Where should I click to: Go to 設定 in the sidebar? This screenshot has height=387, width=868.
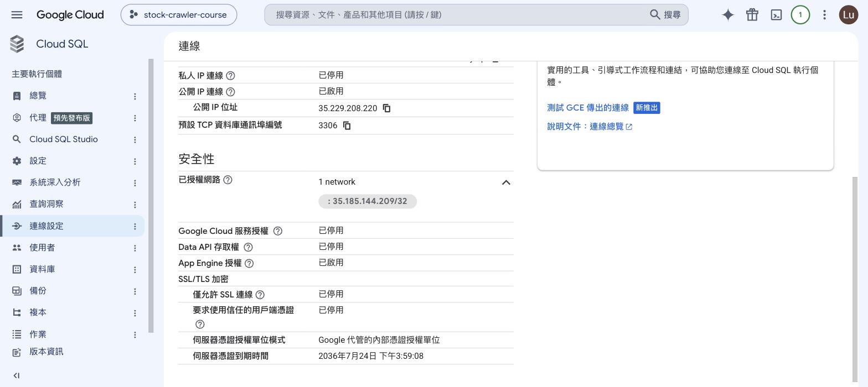[x=73, y=161]
